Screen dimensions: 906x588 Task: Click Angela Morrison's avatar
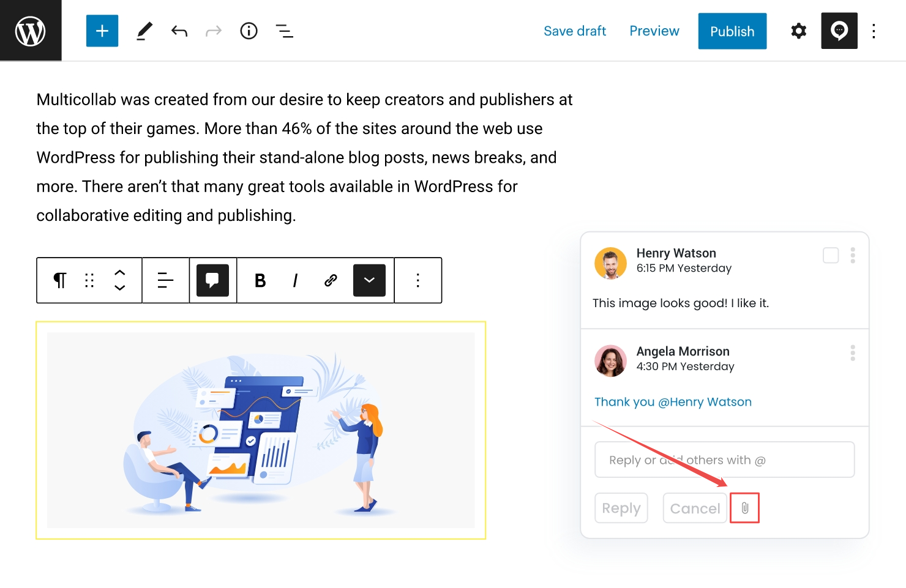(610, 361)
